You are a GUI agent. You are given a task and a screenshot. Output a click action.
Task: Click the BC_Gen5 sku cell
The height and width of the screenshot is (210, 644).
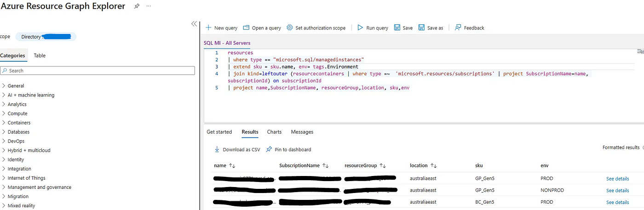(485, 202)
